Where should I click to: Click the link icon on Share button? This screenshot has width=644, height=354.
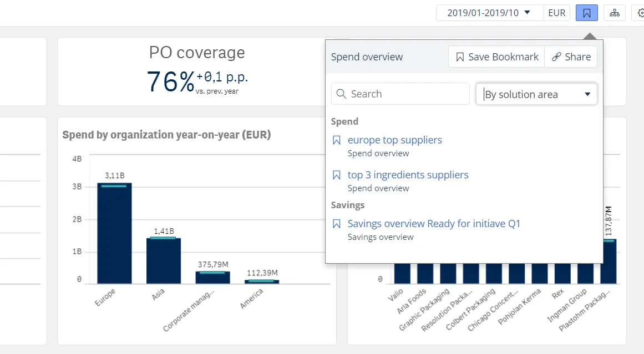tap(556, 57)
